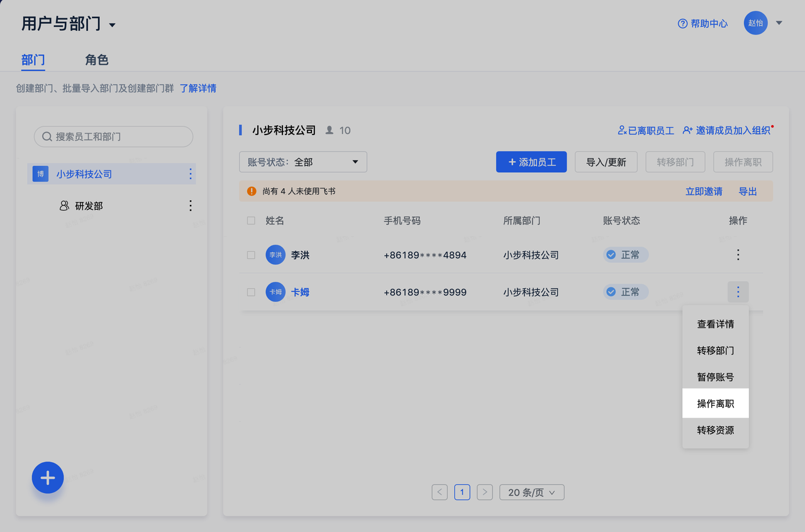Click the 账号状态 column header
The image size is (805, 532).
(x=621, y=221)
